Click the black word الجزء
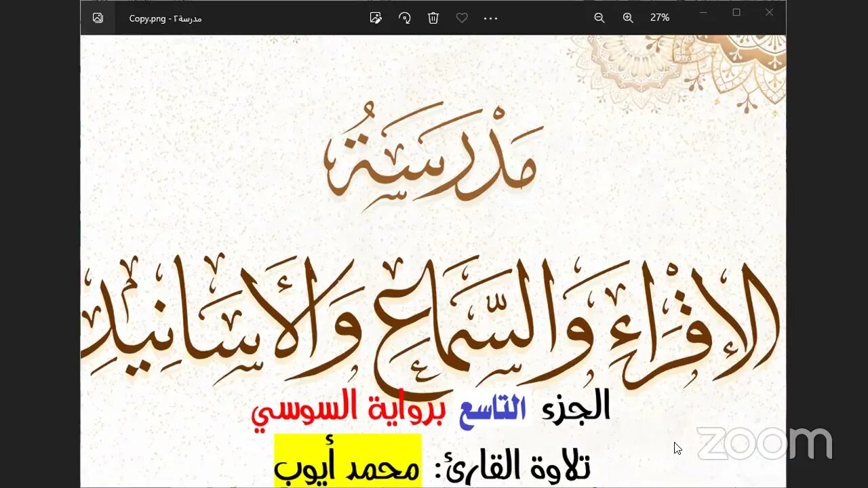 [x=576, y=405]
